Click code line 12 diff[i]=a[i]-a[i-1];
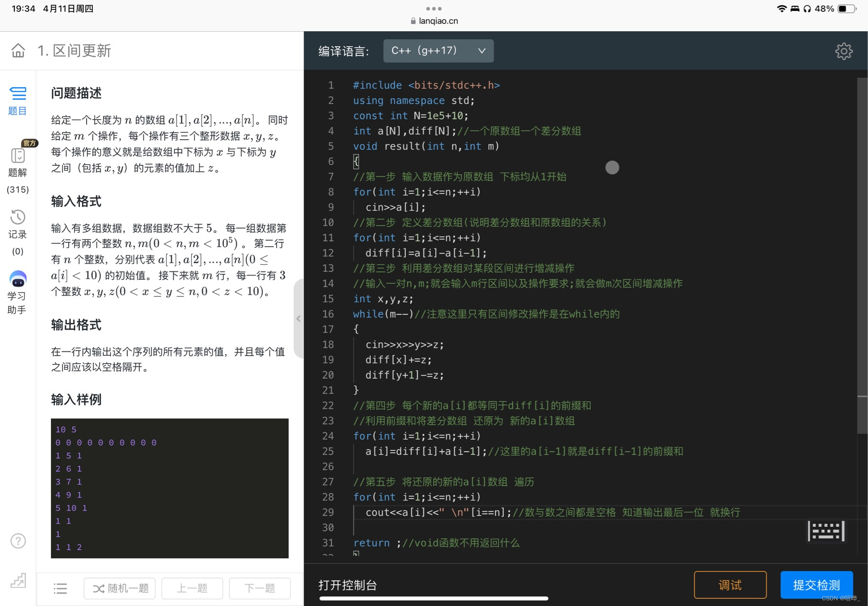The height and width of the screenshot is (606, 868). pos(426,253)
